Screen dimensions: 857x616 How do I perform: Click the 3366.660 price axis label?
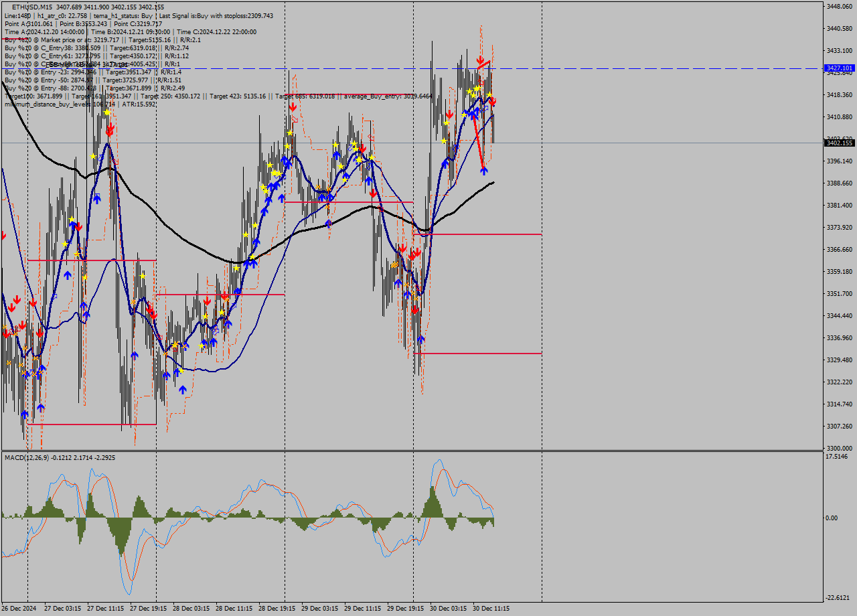[x=839, y=249]
